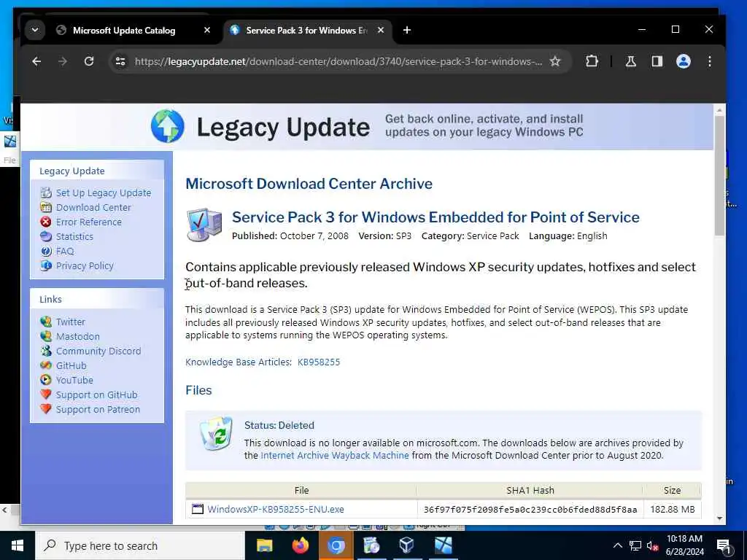Click the Twitter link icon
The image size is (747, 560).
(x=46, y=322)
